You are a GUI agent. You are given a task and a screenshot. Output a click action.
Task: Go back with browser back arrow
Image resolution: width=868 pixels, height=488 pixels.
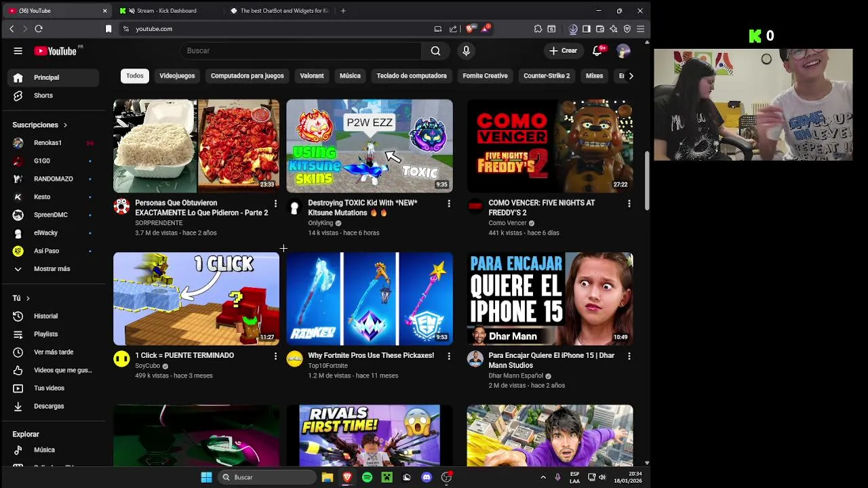[x=12, y=28]
